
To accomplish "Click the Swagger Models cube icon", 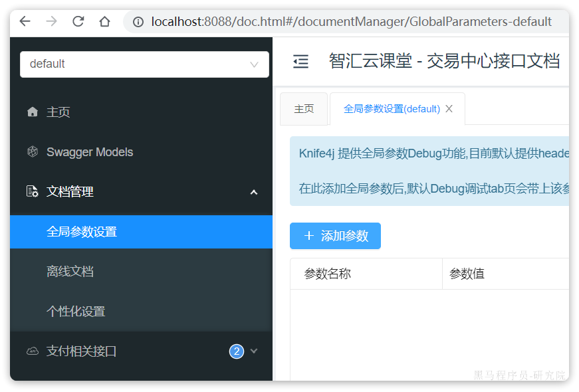I will 33,151.
